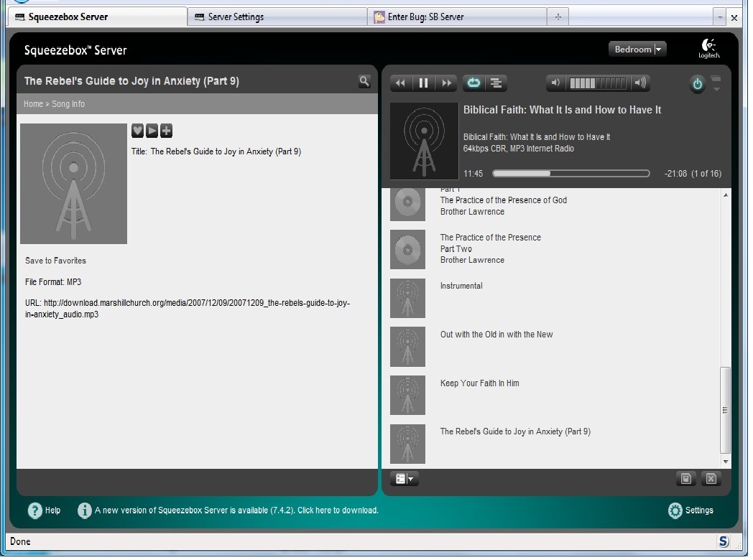The height and width of the screenshot is (560, 753).
Task: Open the Bedroom player dropdown
Action: [x=637, y=50]
